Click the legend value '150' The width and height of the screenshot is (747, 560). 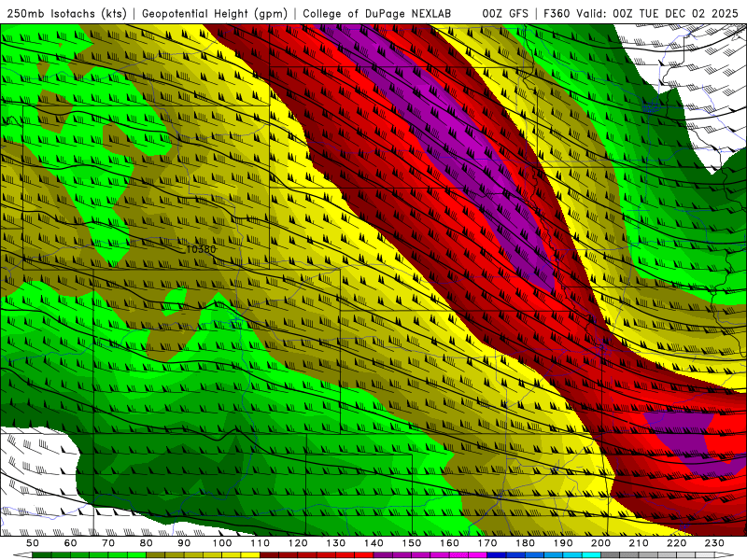[412, 543]
